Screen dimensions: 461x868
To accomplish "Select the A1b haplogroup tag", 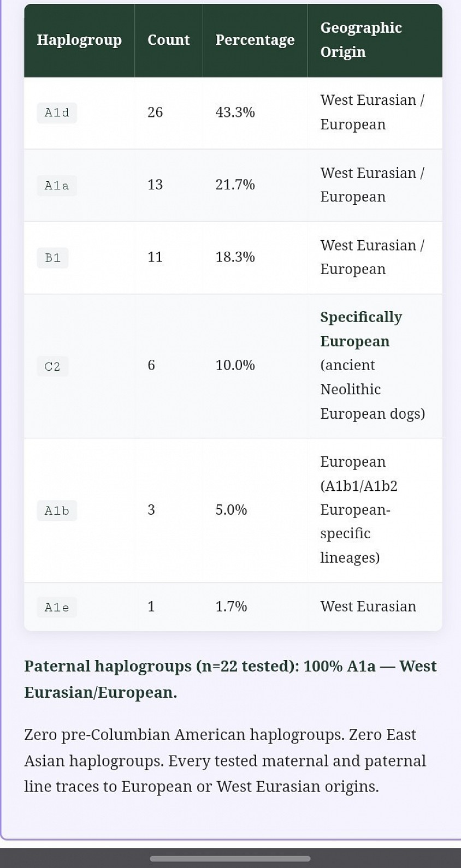I will coord(57,511).
